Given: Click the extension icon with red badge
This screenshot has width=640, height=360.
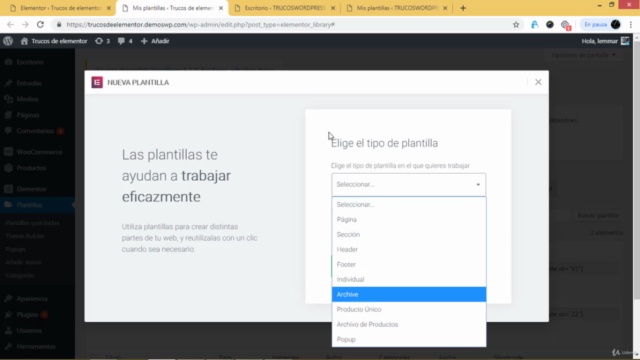Looking at the screenshot, I should click(565, 25).
